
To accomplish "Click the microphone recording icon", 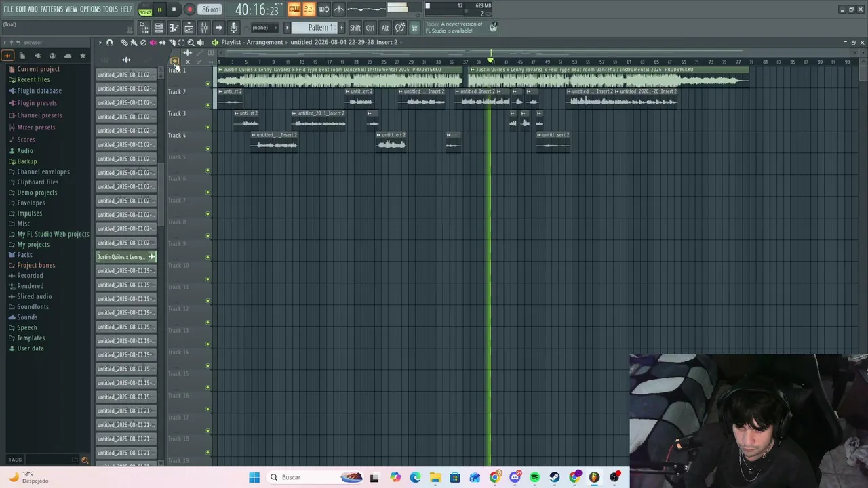I will 233,28.
